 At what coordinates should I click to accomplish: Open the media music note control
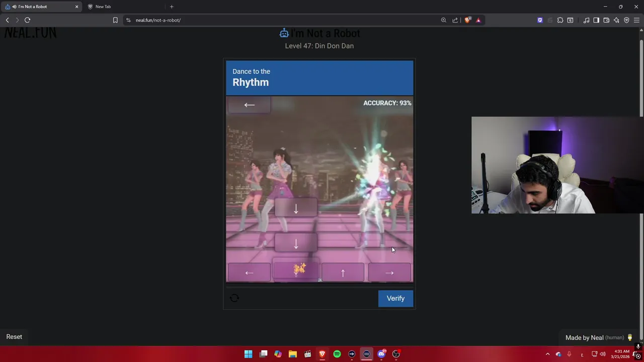pos(586,20)
